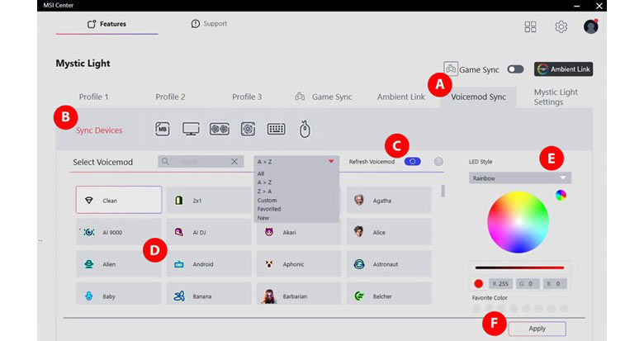The image size is (644, 341).
Task: Choose the Alien voice
Action: point(119,263)
